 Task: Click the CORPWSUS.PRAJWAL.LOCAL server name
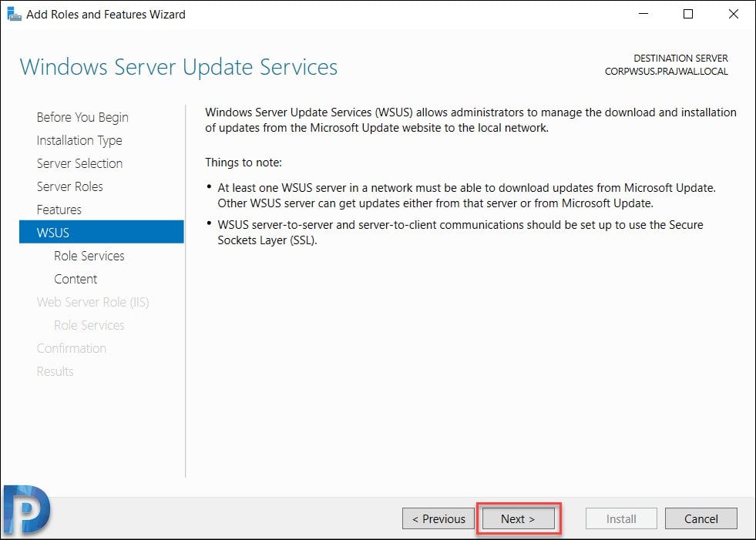click(667, 72)
